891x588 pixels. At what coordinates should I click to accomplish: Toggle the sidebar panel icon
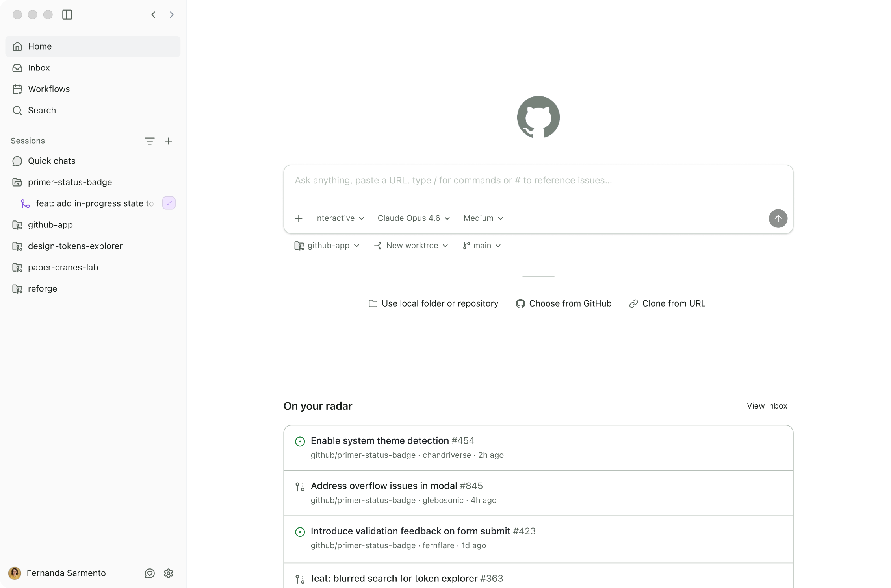(67, 15)
